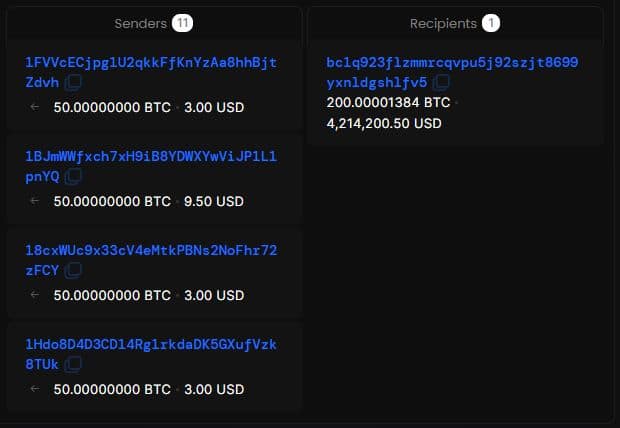Click the 4,214,200.50 USD value
Screen dimensions: 620x428
click(x=384, y=124)
